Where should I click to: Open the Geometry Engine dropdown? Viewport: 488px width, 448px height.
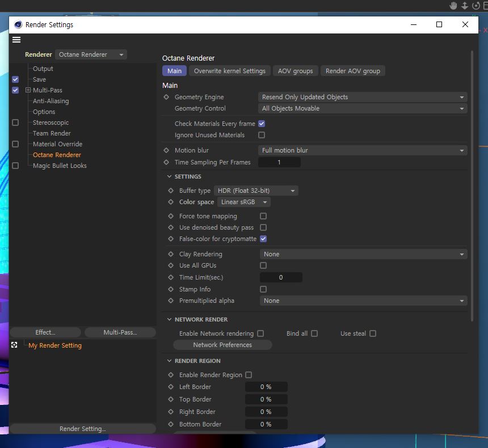(363, 97)
